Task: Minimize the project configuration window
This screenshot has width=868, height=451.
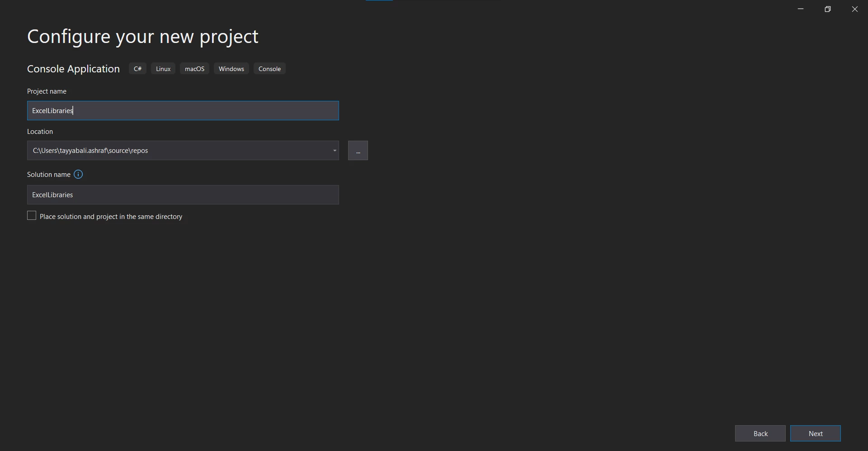Action: coord(801,9)
